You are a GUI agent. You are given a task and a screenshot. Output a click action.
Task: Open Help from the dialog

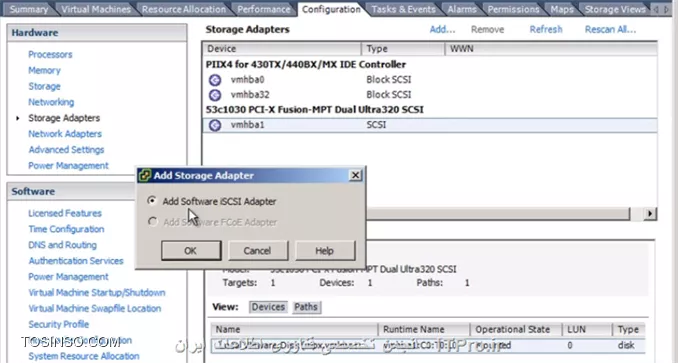pos(324,251)
